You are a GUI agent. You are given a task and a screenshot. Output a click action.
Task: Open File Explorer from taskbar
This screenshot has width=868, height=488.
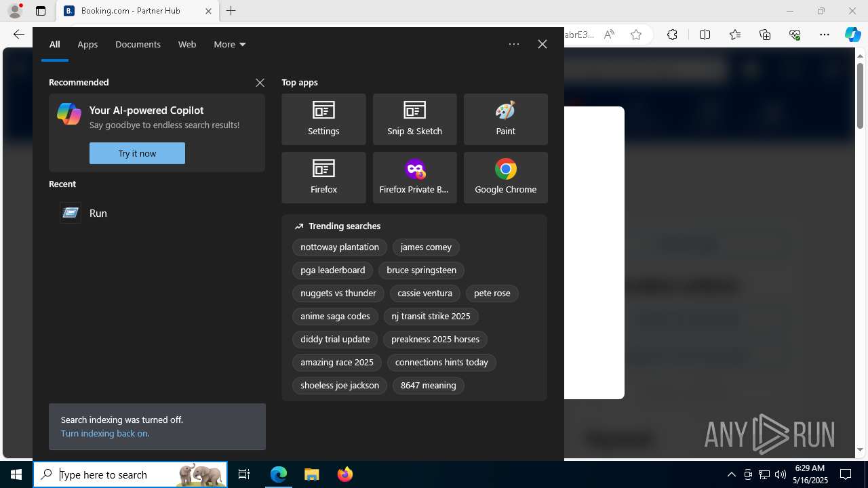[x=311, y=474]
